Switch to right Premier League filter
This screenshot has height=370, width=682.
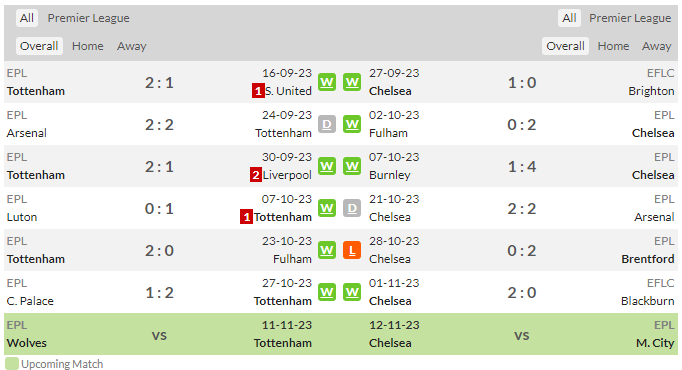[x=630, y=18]
